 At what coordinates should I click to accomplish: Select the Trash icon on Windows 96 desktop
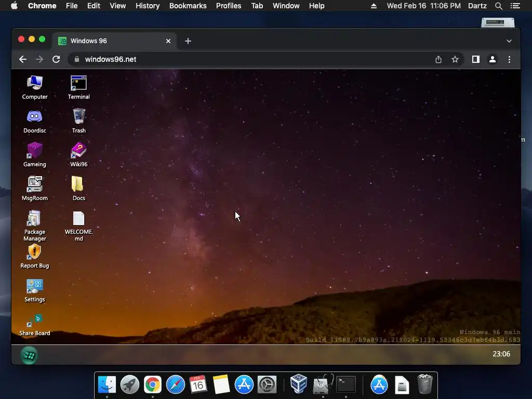(x=79, y=121)
